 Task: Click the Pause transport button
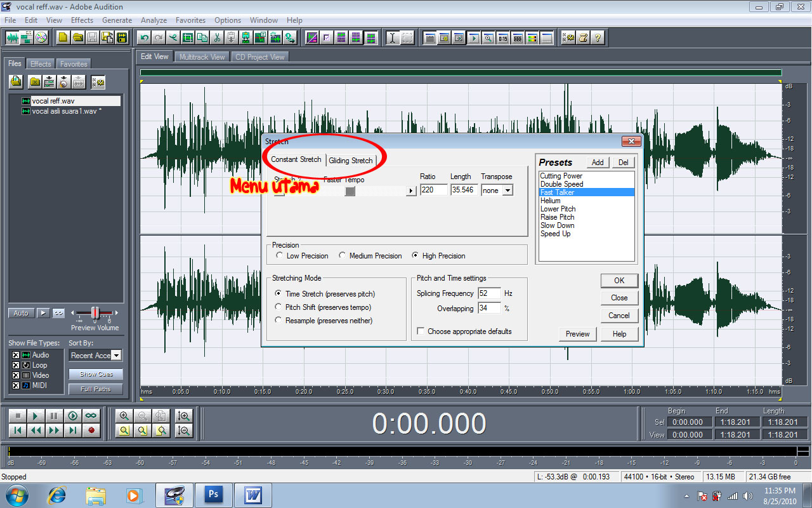(x=55, y=416)
